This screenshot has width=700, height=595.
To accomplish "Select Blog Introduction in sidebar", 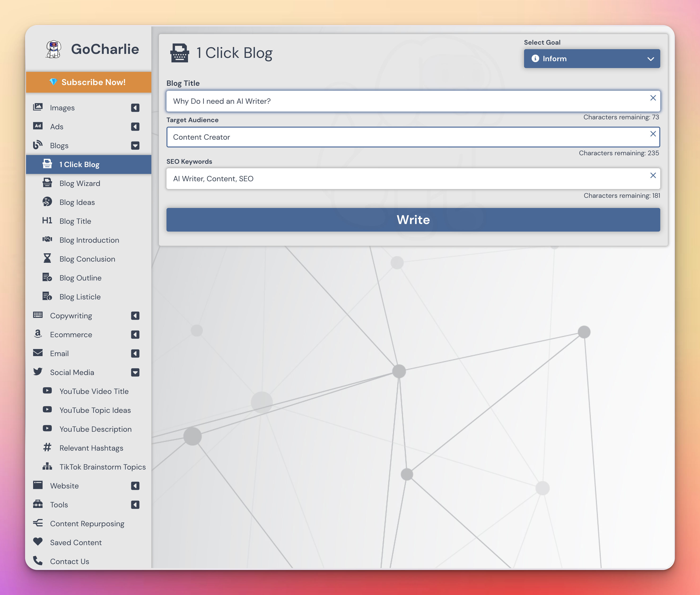I will 89,240.
